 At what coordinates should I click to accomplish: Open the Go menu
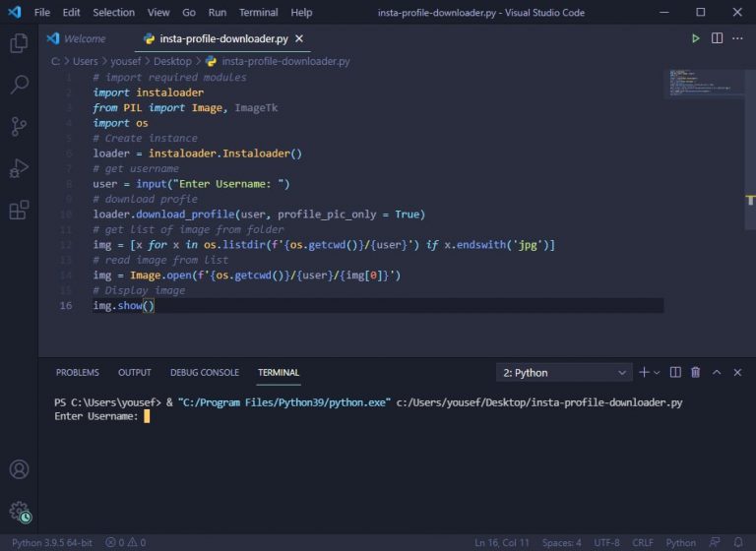pyautogui.click(x=189, y=13)
